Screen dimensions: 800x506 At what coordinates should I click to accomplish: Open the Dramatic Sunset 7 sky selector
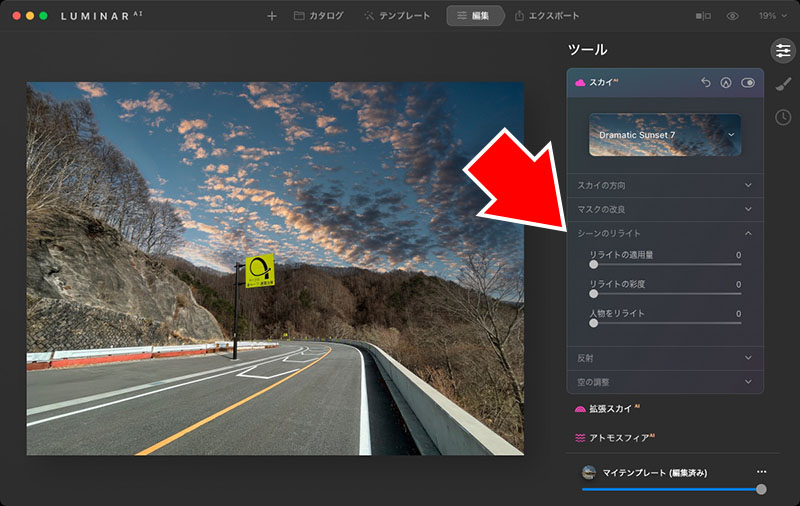point(665,135)
